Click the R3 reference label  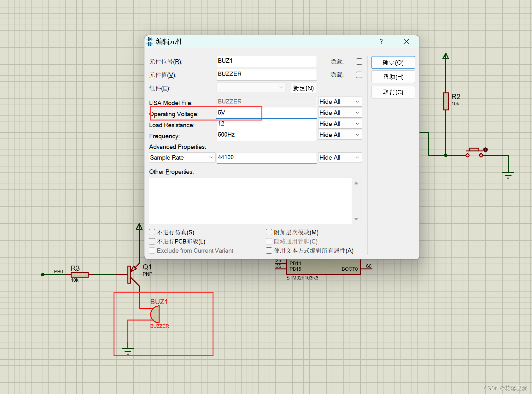pyautogui.click(x=75, y=268)
